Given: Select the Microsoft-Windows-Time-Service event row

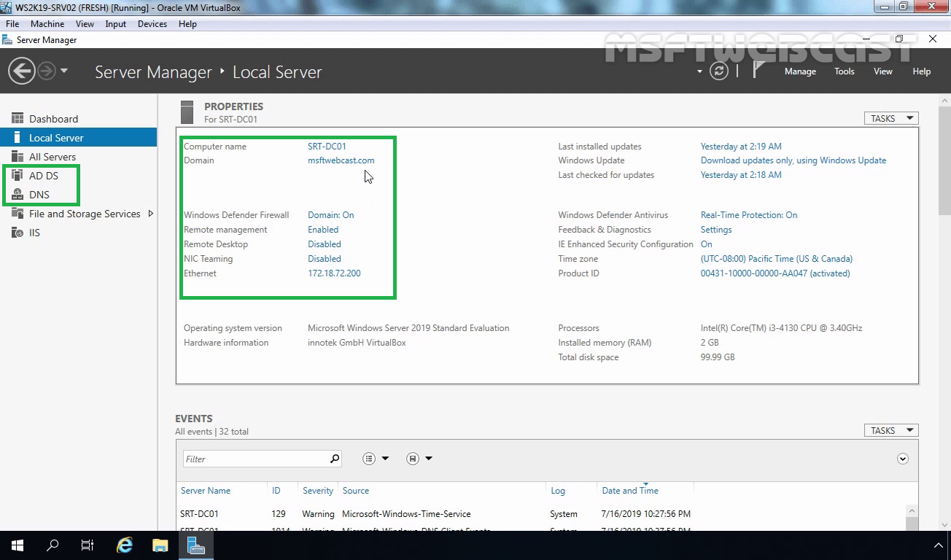Looking at the screenshot, I should click(x=540, y=514).
